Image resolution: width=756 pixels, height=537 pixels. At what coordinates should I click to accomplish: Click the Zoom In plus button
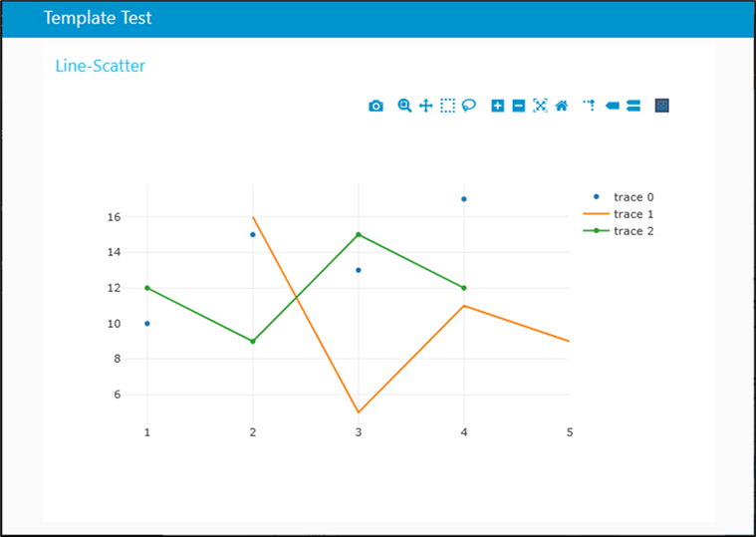point(498,106)
